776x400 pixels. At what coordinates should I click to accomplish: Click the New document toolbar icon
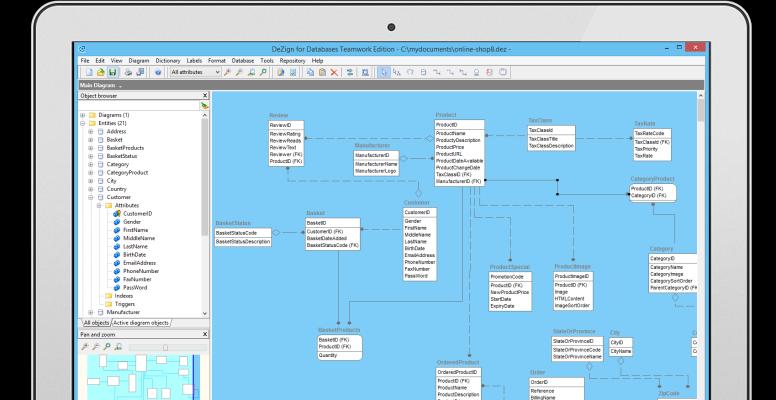coord(90,72)
